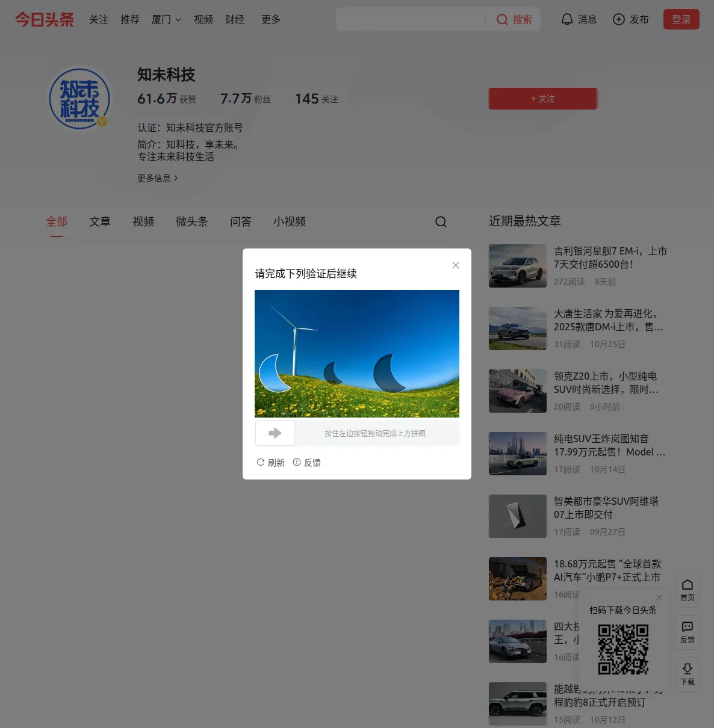Follow 知未科技 with the +关注 button
The width and height of the screenshot is (714, 728).
(543, 99)
